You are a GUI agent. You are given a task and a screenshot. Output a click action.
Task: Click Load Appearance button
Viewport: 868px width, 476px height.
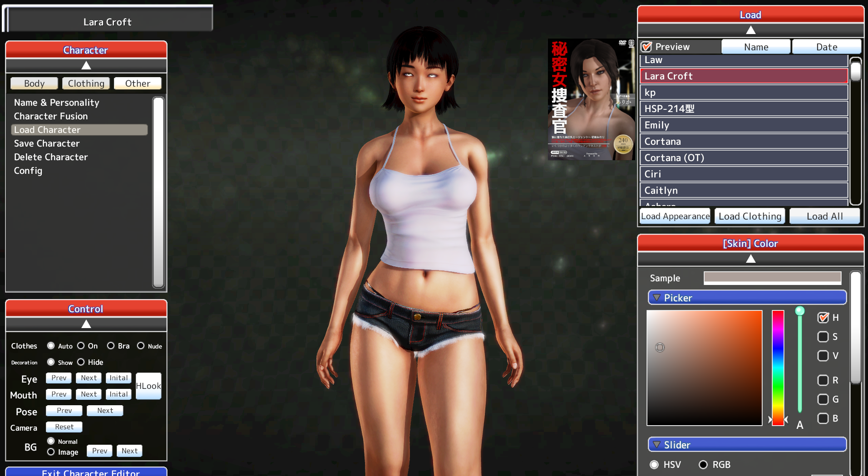tap(676, 216)
